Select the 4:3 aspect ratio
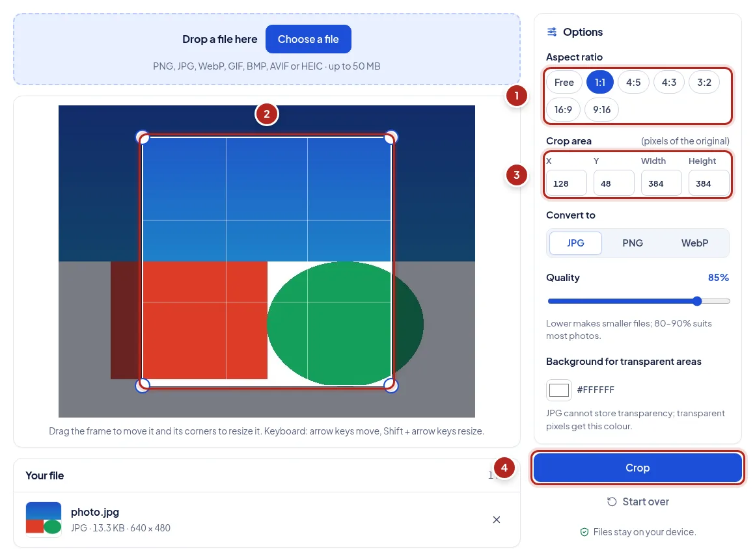 (669, 82)
